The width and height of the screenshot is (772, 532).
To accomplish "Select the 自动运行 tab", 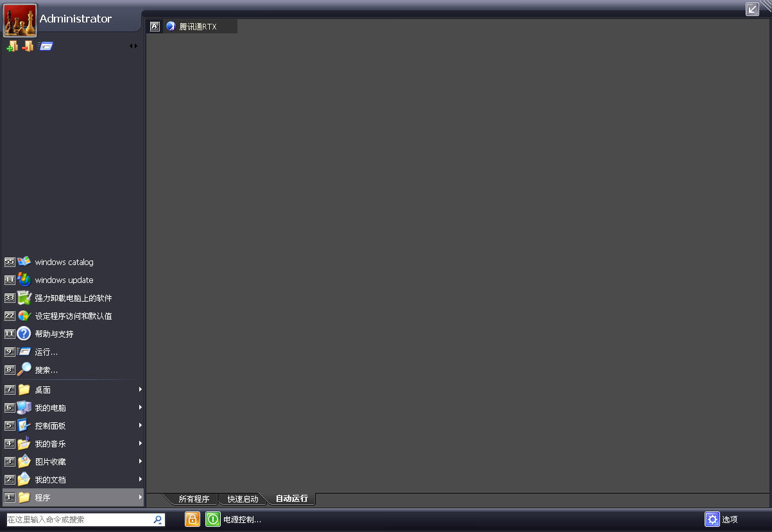I will pos(292,499).
